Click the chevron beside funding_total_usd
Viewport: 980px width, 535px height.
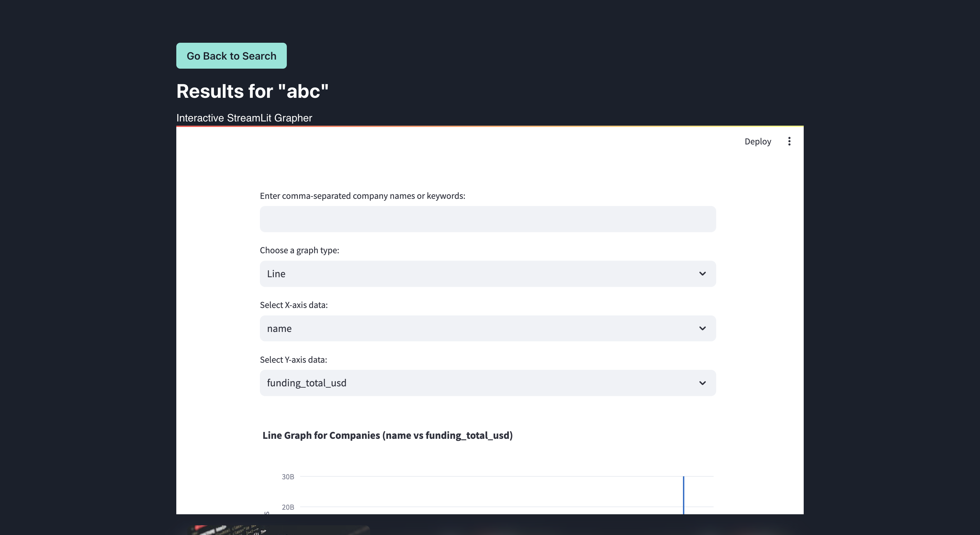pos(702,383)
